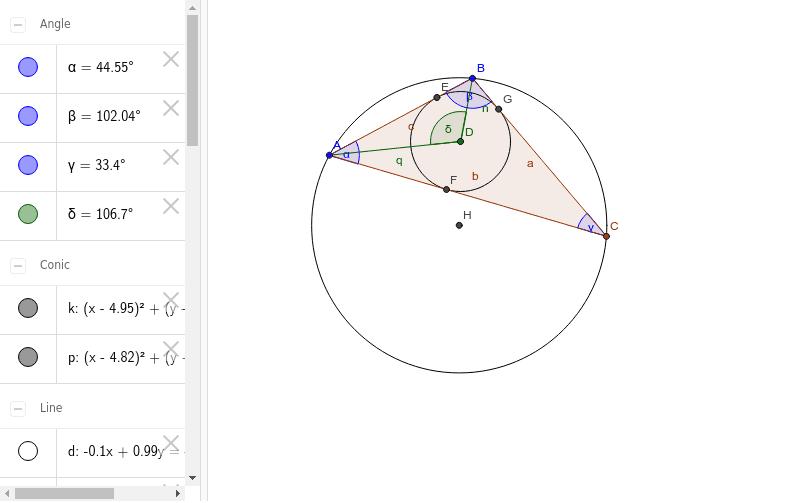Show hidden line d
800x503 pixels.
28,451
